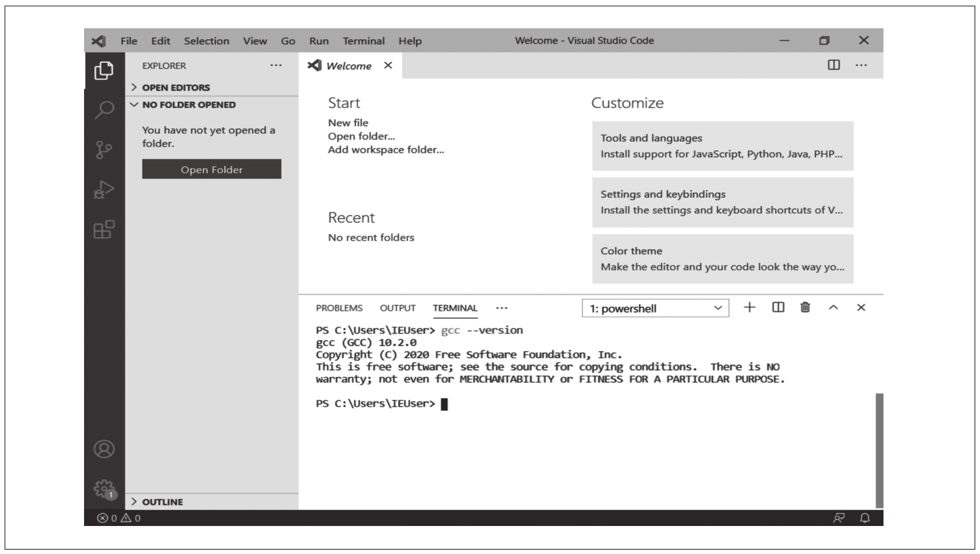
Task: Open the Color theme card
Action: (723, 259)
